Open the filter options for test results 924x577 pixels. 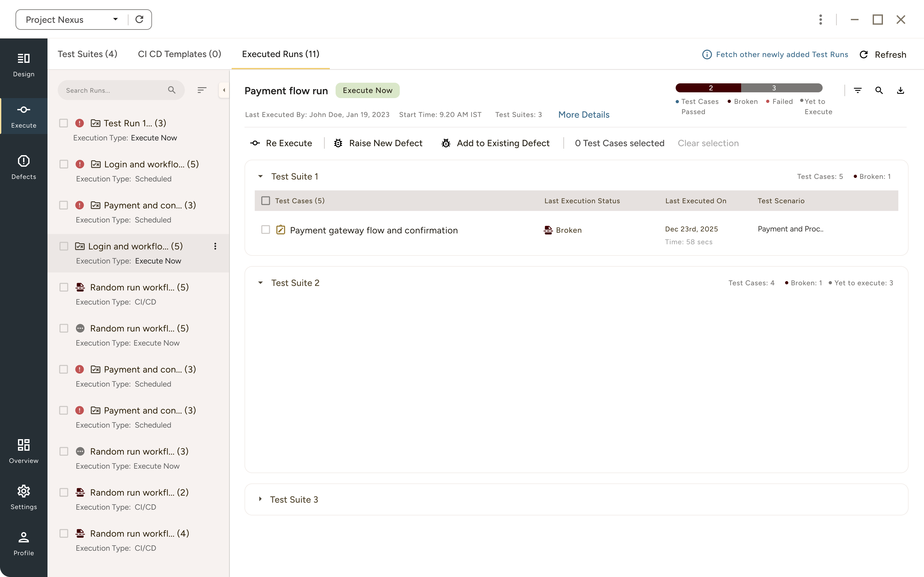click(x=858, y=90)
